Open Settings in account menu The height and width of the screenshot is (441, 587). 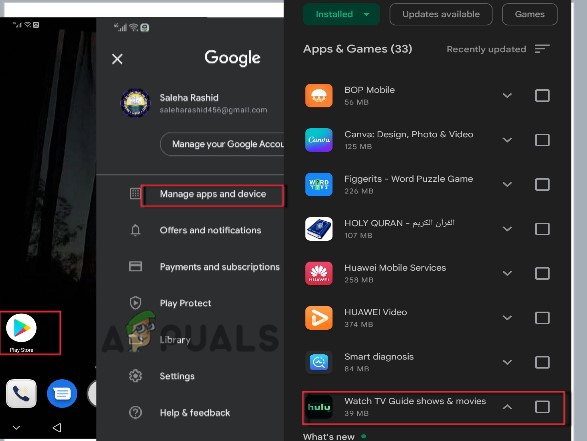[177, 376]
